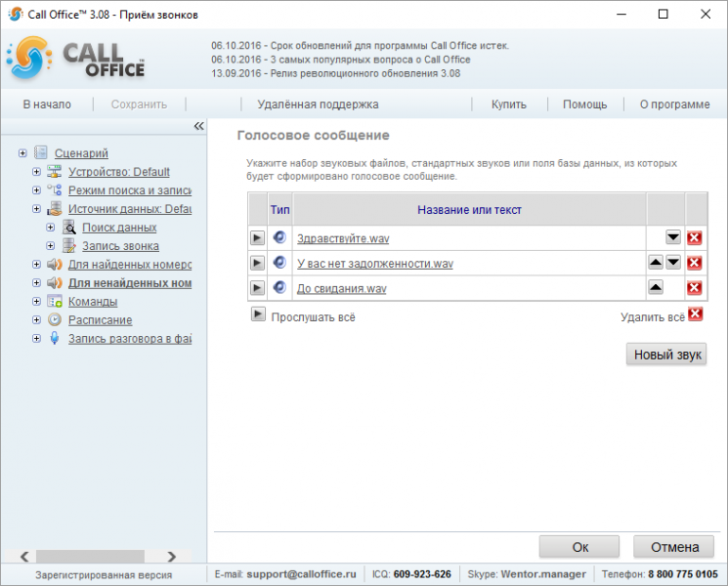
Task: Move Здравствуйте.wav down in the list
Action: pyautogui.click(x=673, y=237)
